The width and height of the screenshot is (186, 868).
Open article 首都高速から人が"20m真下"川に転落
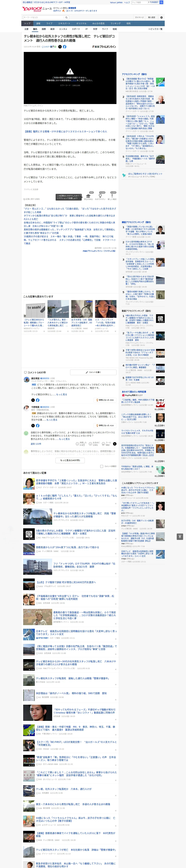pyautogui.click(x=68, y=547)
